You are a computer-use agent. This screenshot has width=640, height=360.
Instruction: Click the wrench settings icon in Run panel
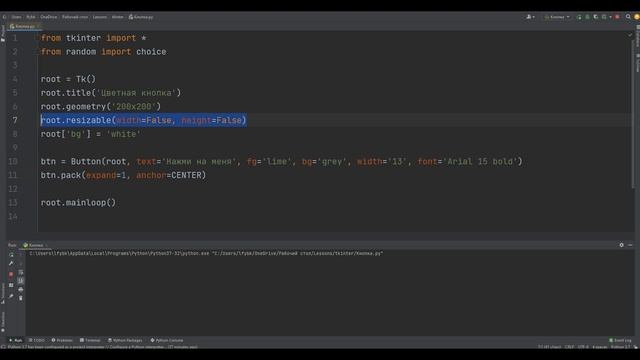pos(11,264)
